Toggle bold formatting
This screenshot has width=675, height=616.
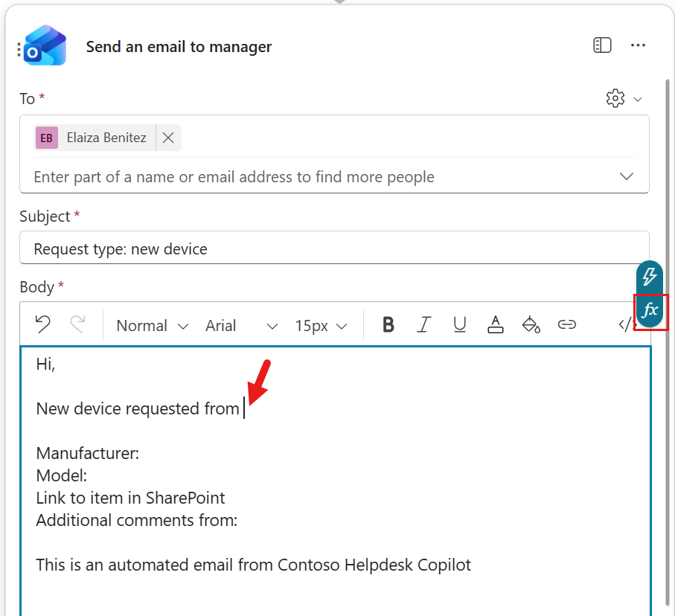click(388, 325)
